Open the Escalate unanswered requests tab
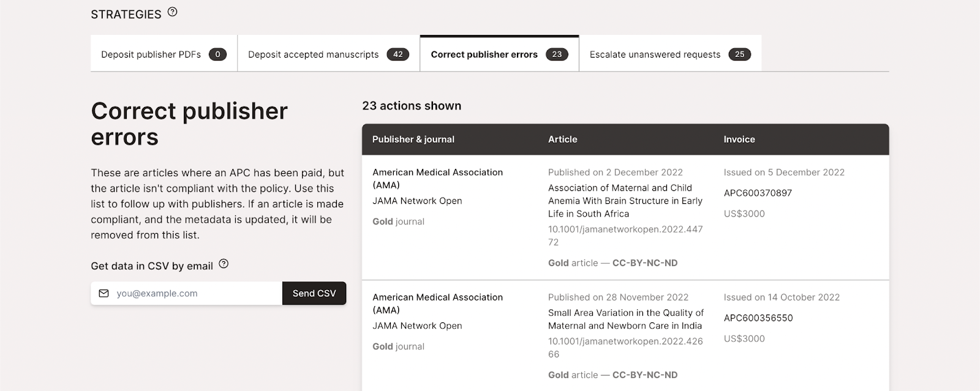This screenshot has height=391, width=980. pyautogui.click(x=655, y=54)
